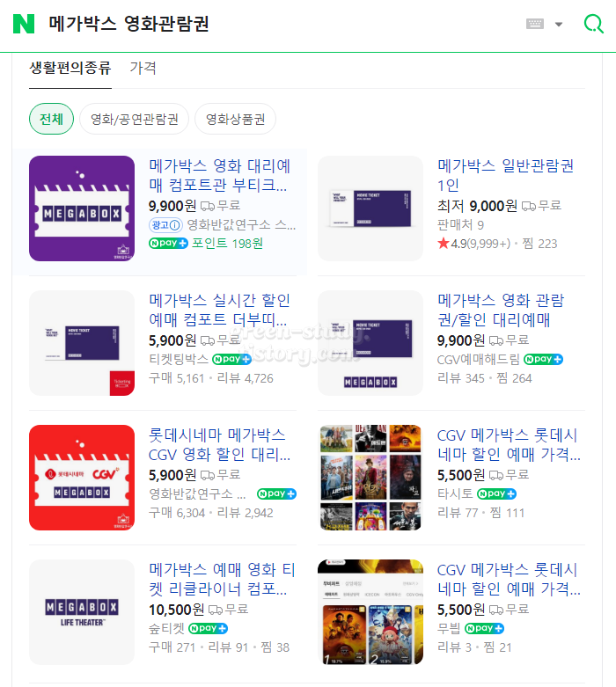Click 구매 6,304 · 리뷰 2,942 text
The image size is (616, 687).
(x=211, y=513)
